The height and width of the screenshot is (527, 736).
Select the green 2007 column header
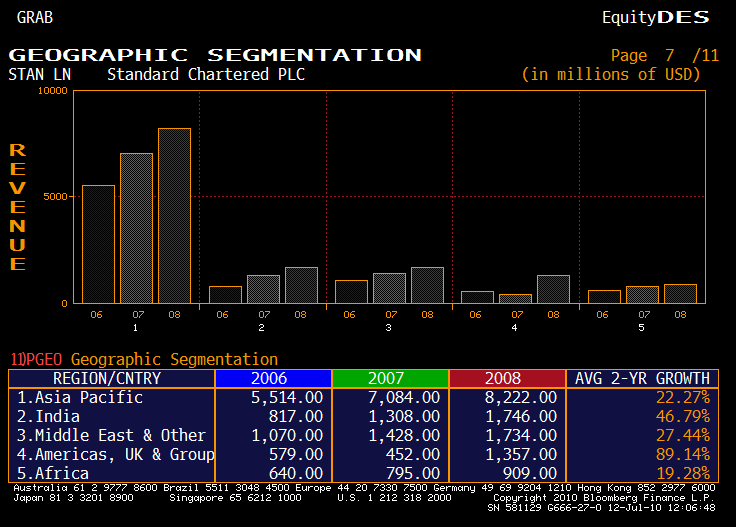tap(389, 378)
